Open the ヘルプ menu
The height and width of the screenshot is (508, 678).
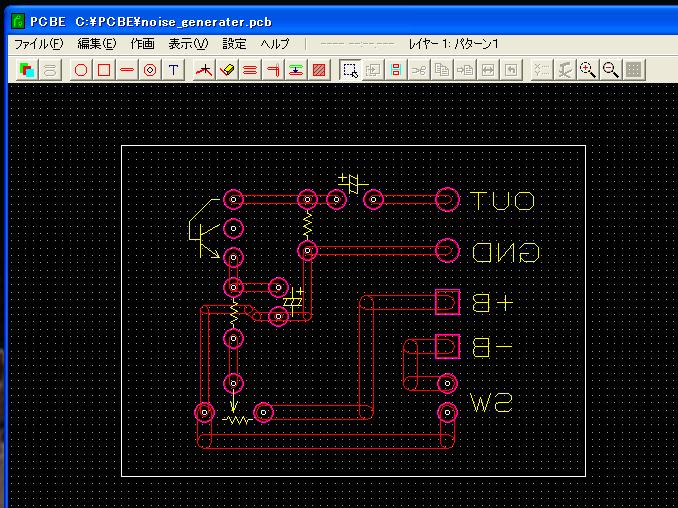click(275, 44)
